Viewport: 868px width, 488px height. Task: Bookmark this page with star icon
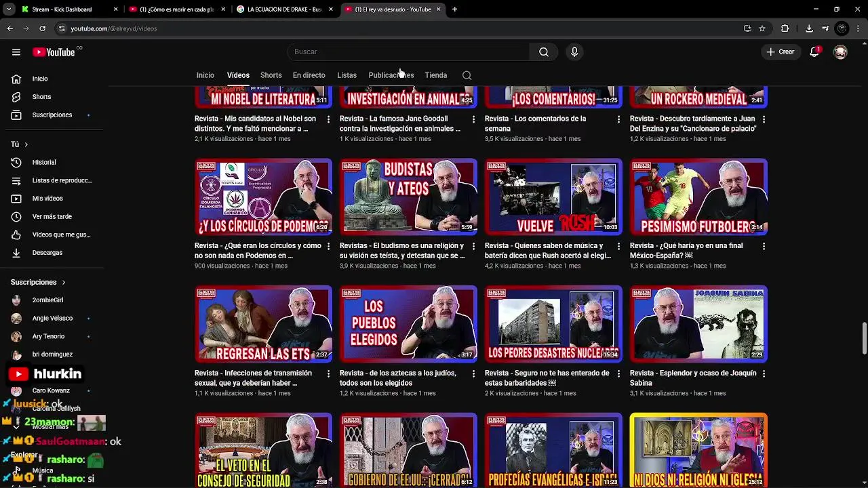coord(762,28)
